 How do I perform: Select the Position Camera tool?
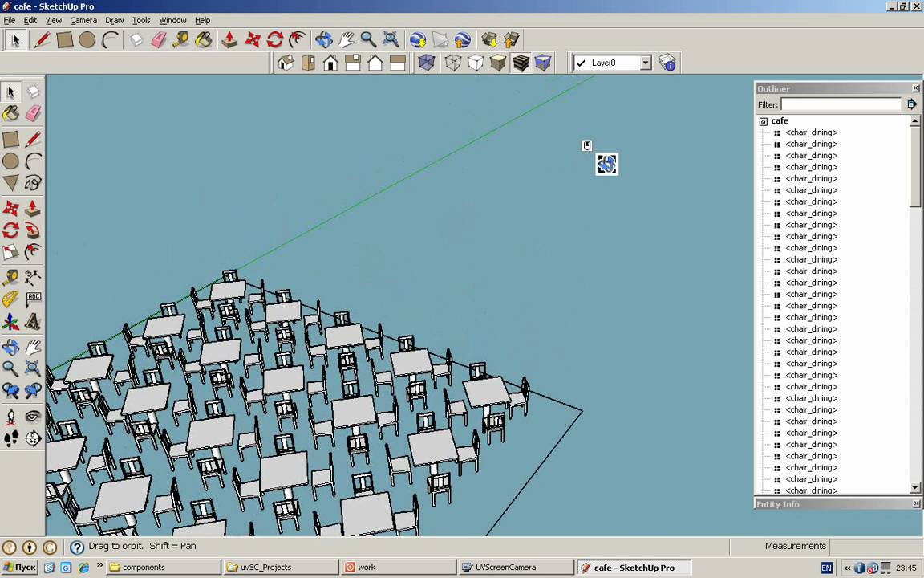coord(10,417)
